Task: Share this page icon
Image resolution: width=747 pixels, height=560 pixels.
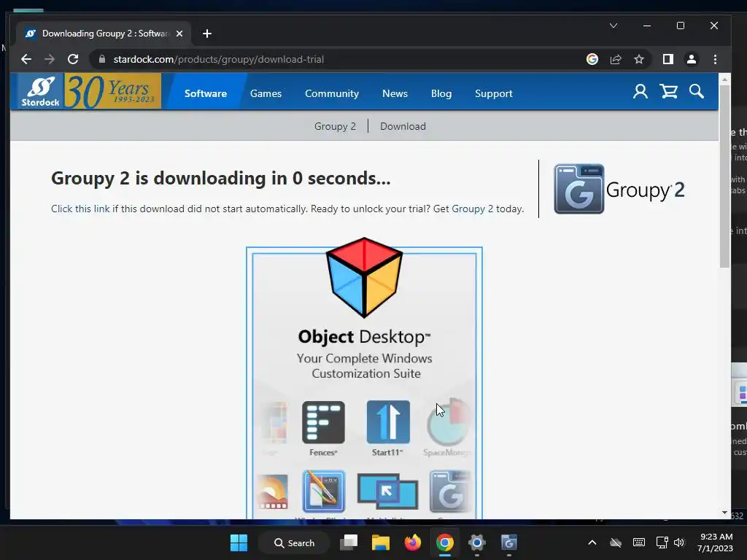Action: [616, 59]
